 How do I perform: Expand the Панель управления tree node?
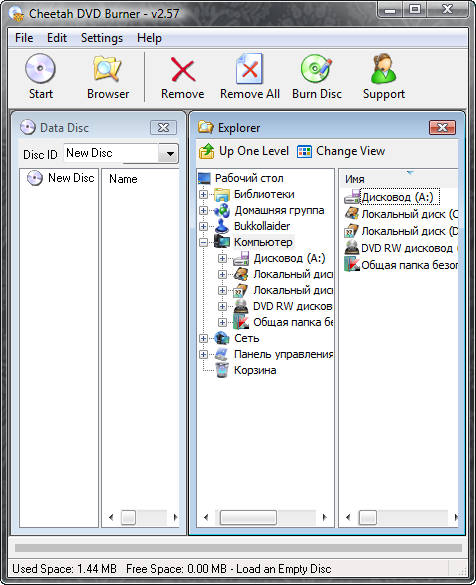[203, 354]
